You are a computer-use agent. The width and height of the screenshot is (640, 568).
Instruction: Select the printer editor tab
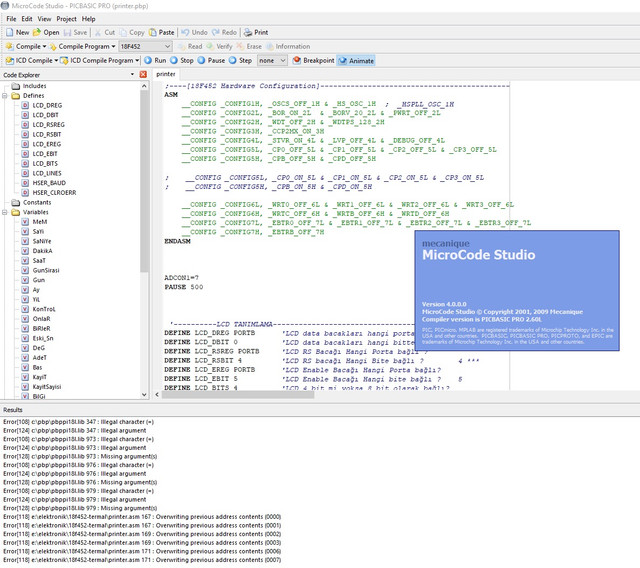click(166, 74)
